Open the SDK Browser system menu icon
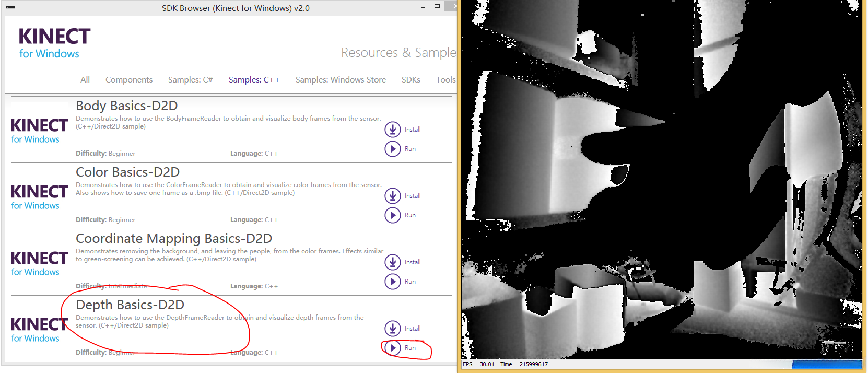Image resolution: width=868 pixels, height=373 pixels. coord(10,8)
